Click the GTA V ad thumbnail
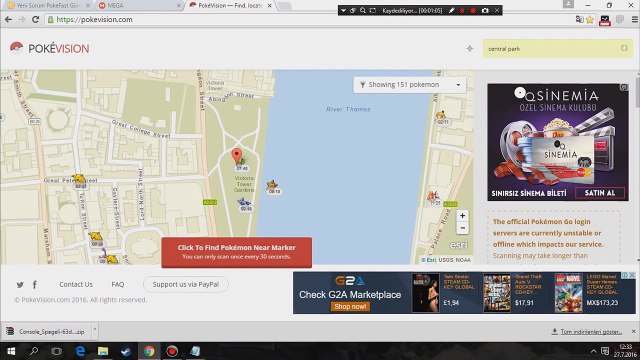640x360 pixels. [497, 293]
